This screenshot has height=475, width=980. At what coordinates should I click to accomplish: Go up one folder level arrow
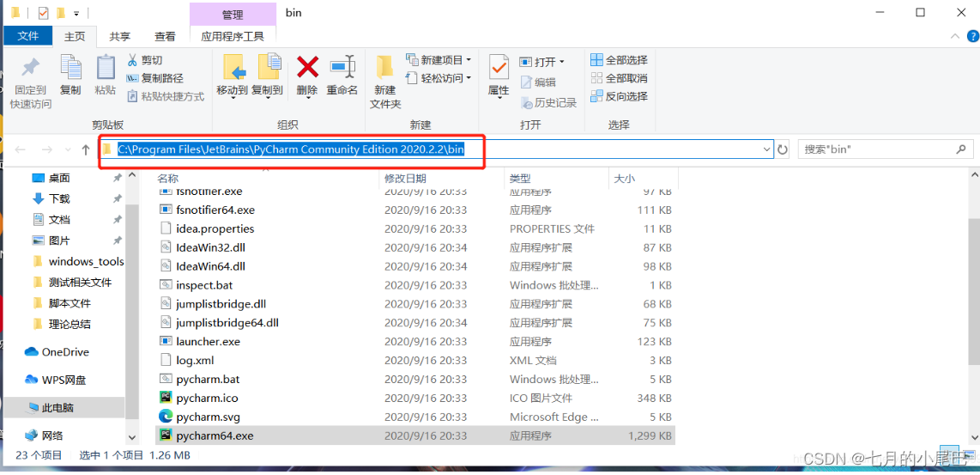click(x=87, y=149)
